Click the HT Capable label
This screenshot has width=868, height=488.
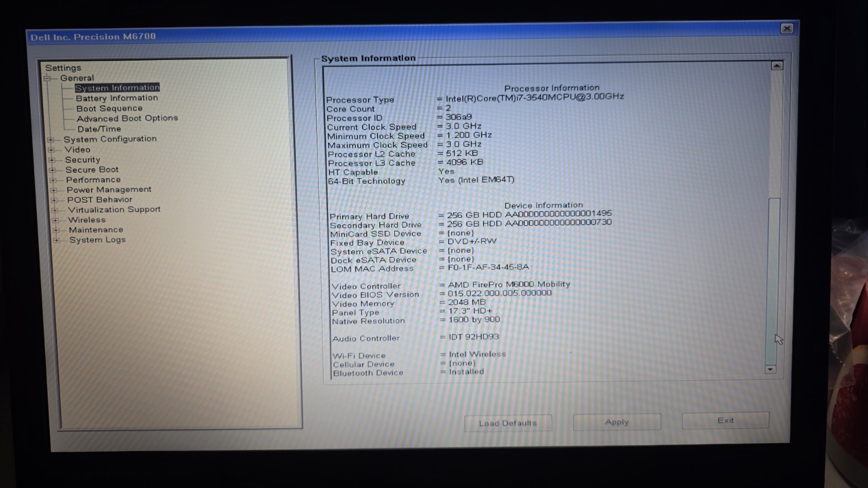tap(353, 172)
